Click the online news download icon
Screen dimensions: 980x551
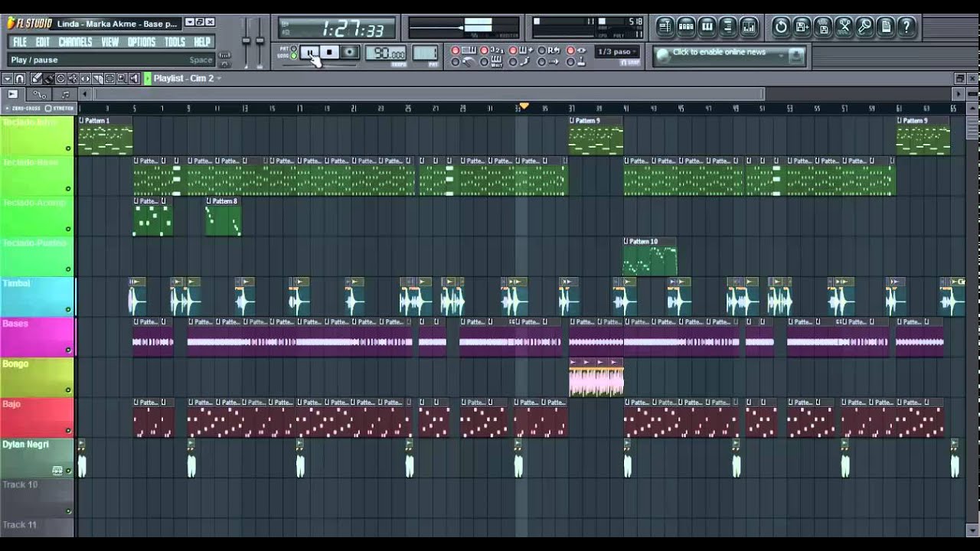tap(796, 56)
